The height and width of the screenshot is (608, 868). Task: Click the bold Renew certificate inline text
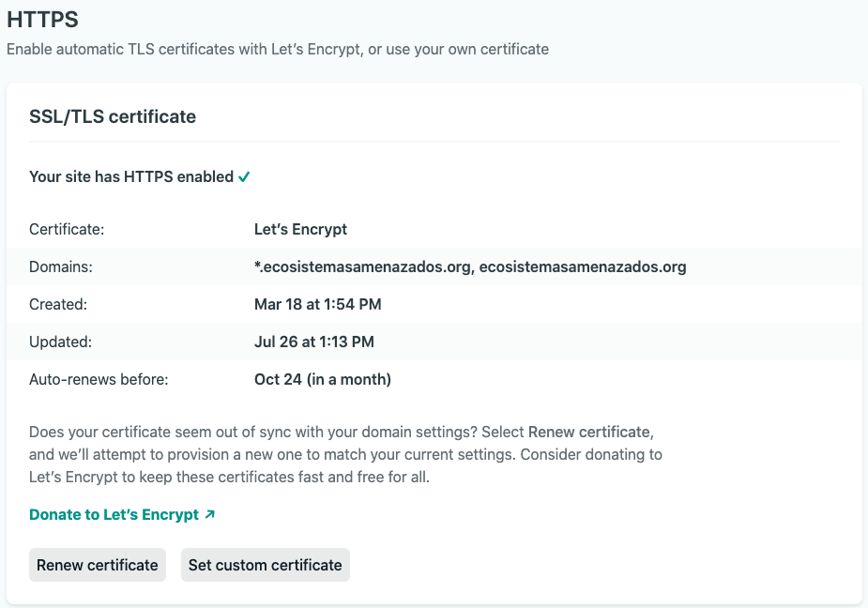(589, 432)
